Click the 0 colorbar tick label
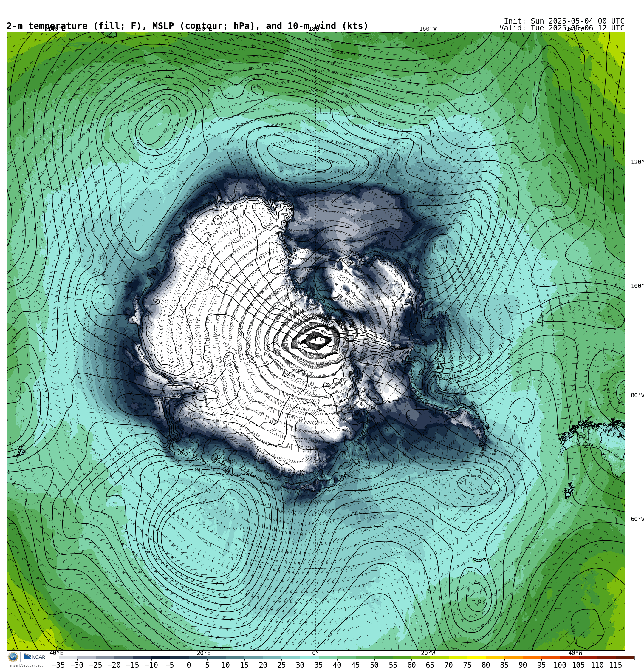 point(189,665)
